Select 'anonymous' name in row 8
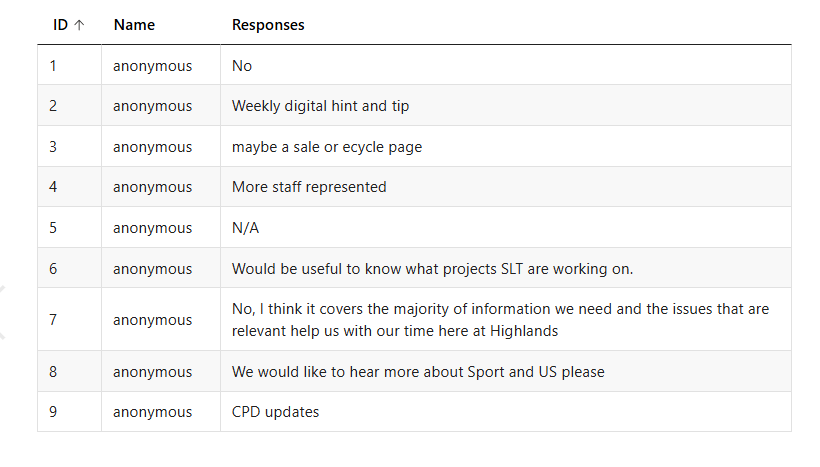Viewport: 820px width, 467px height. pyautogui.click(x=152, y=372)
